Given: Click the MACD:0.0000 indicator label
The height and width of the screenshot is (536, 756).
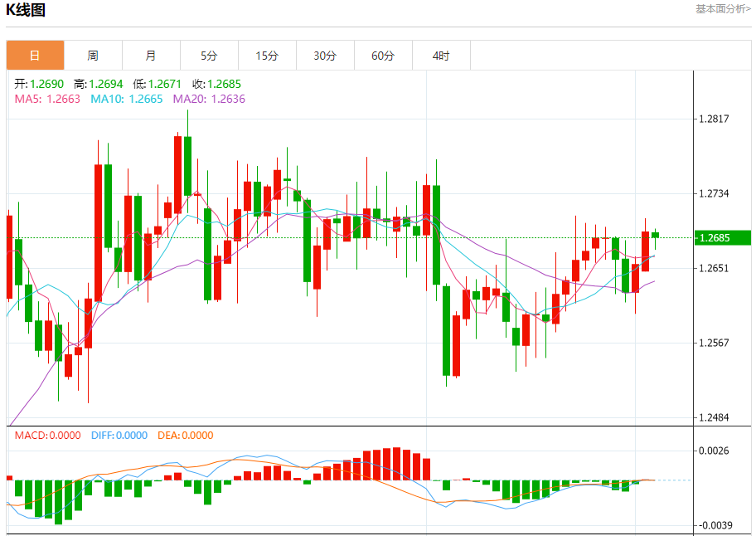Looking at the screenshot, I should [48, 436].
